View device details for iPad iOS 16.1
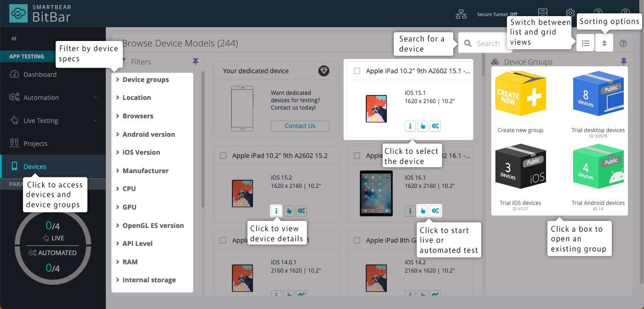644x309 pixels. point(410,210)
